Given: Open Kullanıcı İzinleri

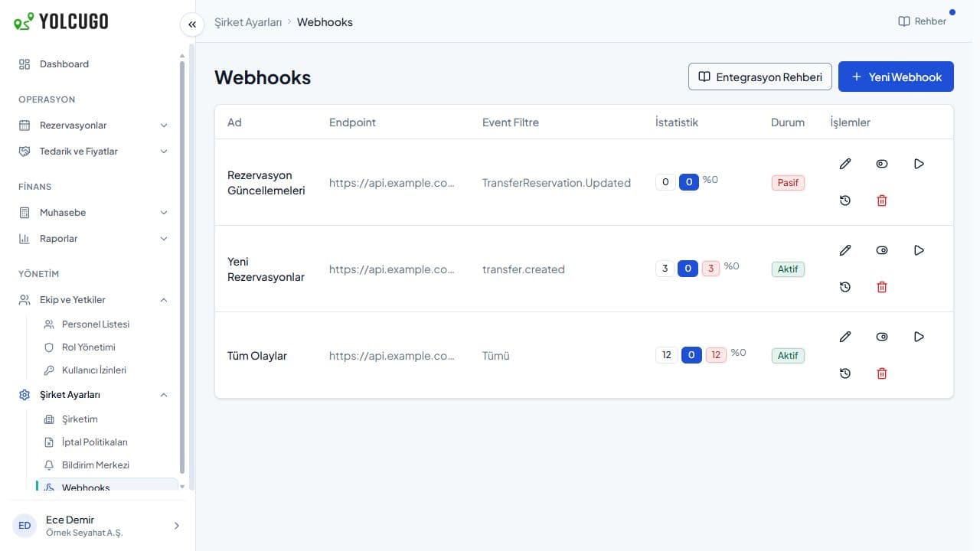Looking at the screenshot, I should point(106,370).
